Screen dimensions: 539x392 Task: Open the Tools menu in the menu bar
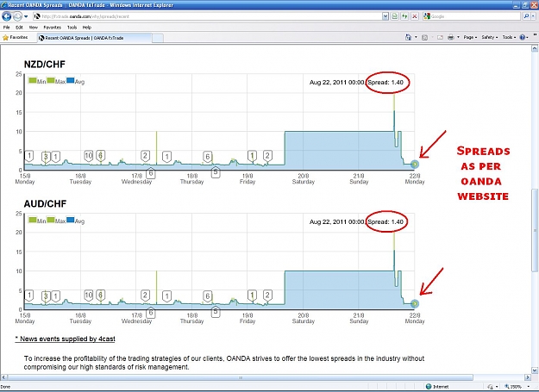tap(72, 27)
